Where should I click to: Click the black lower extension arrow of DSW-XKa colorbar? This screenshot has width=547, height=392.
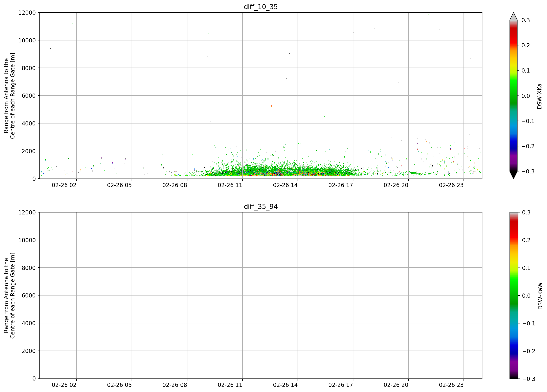click(513, 175)
